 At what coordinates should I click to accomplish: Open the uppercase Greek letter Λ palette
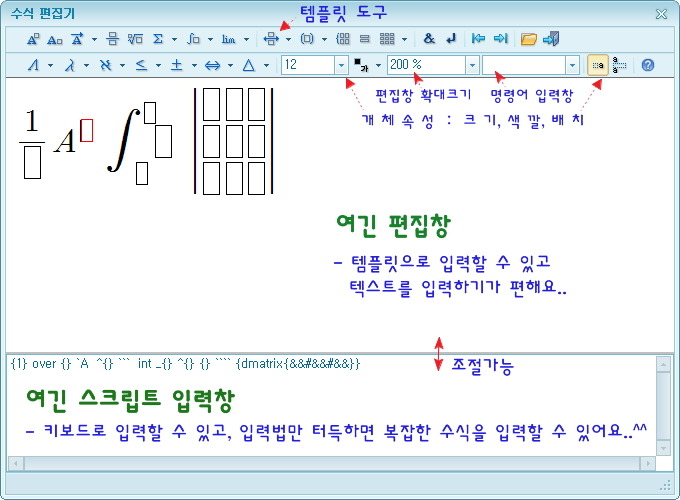(x=34, y=65)
